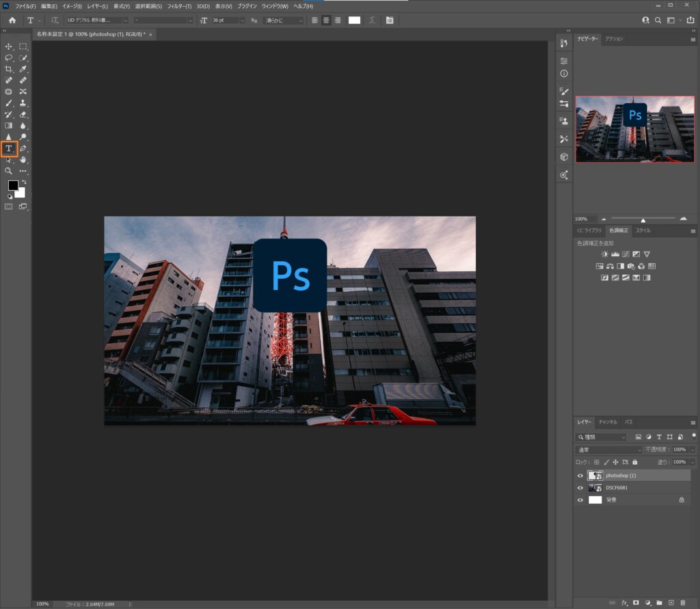Viewport: 700px width, 609px height.
Task: Toggle pixel layer filter
Action: pos(638,437)
